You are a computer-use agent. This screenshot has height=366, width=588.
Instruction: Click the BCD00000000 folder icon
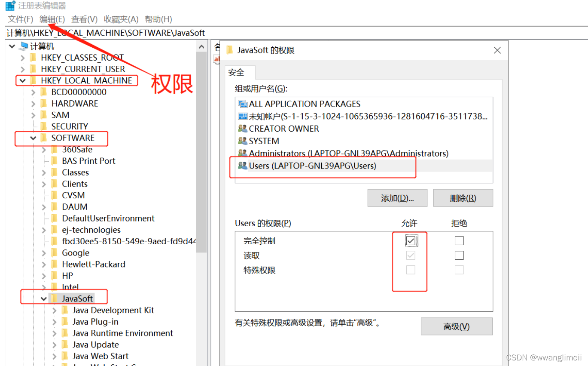pyautogui.click(x=43, y=92)
